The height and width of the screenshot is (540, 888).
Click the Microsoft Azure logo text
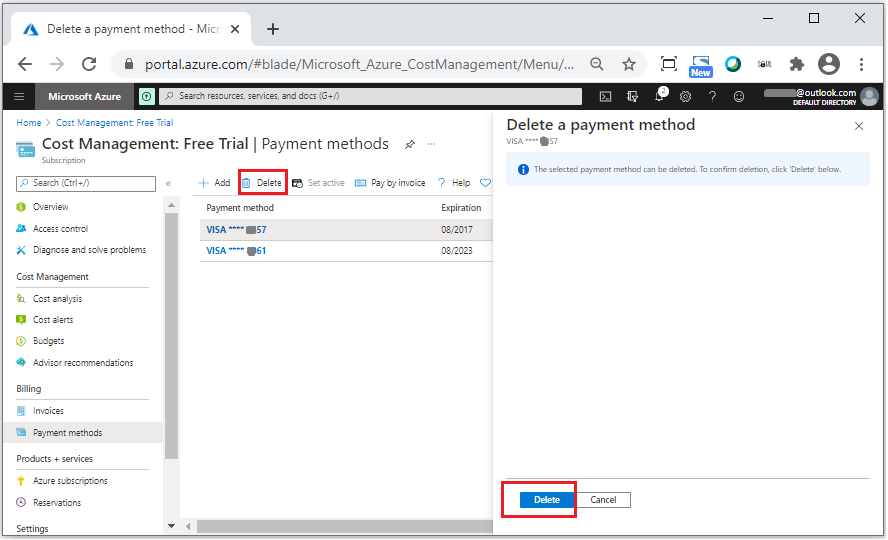coord(84,97)
